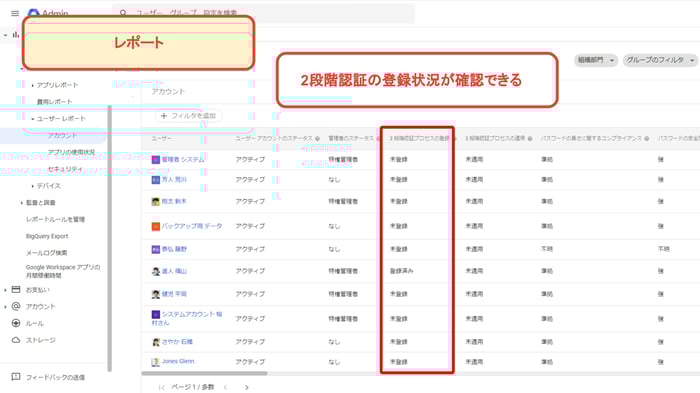Click info icon beside 2段階認証プロセスの適用 header
Image resolution: width=700 pixels, height=393 pixels.
click(x=530, y=138)
